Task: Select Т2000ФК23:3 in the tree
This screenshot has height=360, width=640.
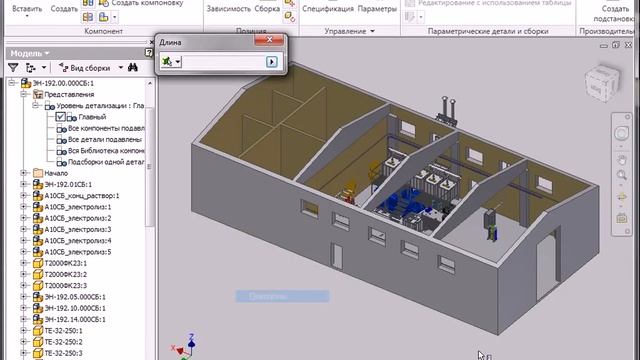Action: [65, 286]
